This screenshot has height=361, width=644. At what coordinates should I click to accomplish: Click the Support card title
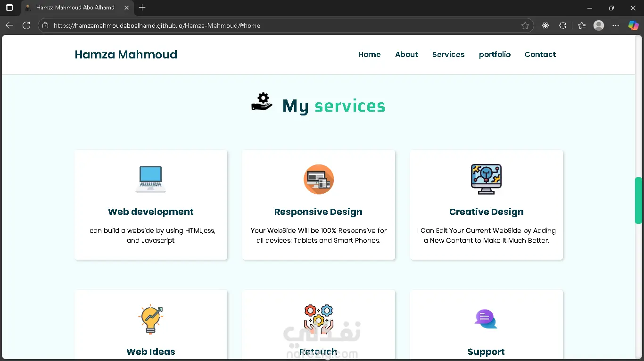tap(486, 352)
